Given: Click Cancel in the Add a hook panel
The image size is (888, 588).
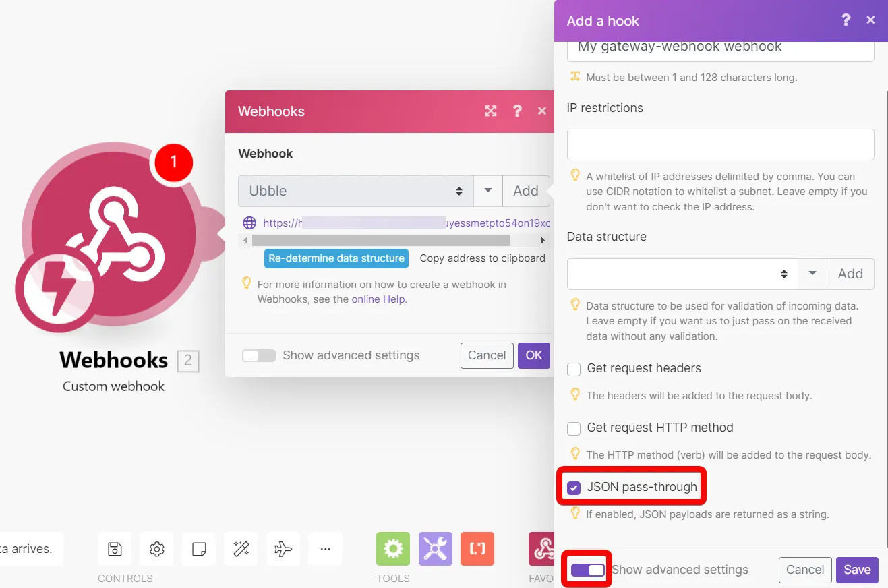Looking at the screenshot, I should [805, 570].
